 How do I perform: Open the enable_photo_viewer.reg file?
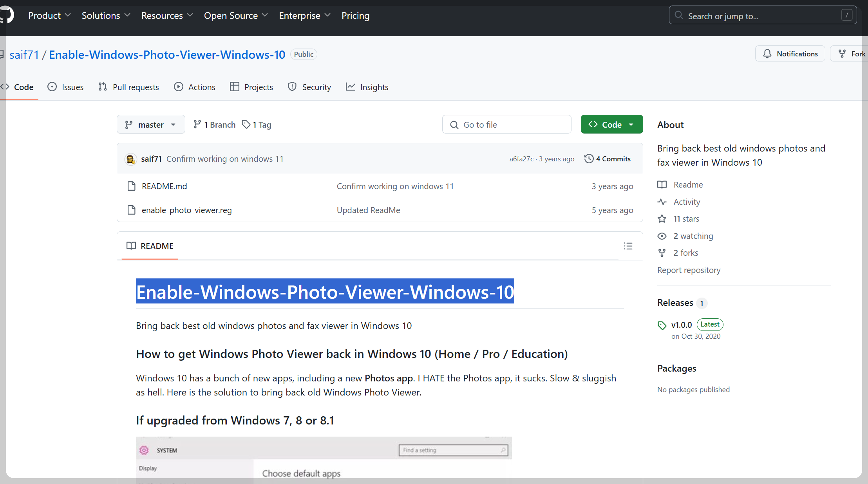click(186, 210)
